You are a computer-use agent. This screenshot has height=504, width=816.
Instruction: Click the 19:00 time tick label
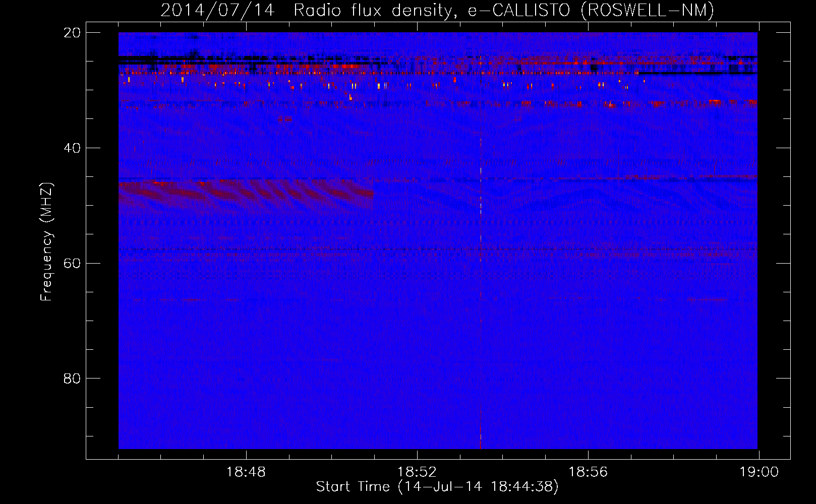tap(759, 472)
